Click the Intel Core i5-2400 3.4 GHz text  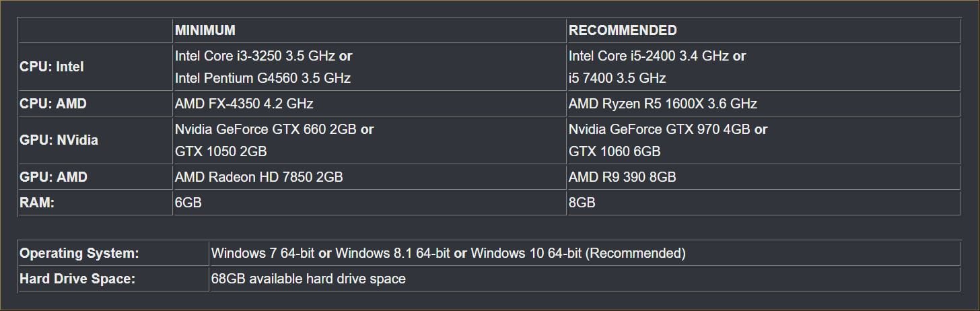[x=649, y=56]
